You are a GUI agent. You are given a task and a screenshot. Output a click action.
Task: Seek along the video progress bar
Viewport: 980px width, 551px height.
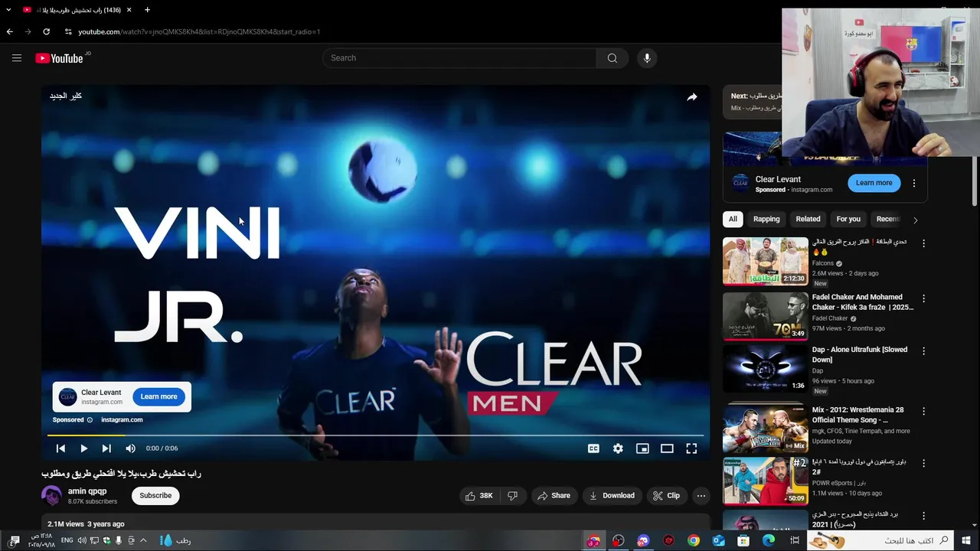click(x=375, y=435)
